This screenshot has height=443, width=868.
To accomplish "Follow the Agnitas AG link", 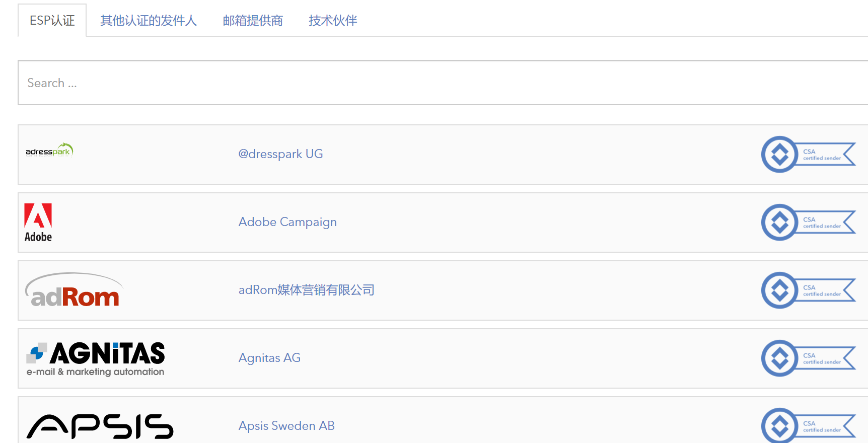I will pyautogui.click(x=269, y=358).
